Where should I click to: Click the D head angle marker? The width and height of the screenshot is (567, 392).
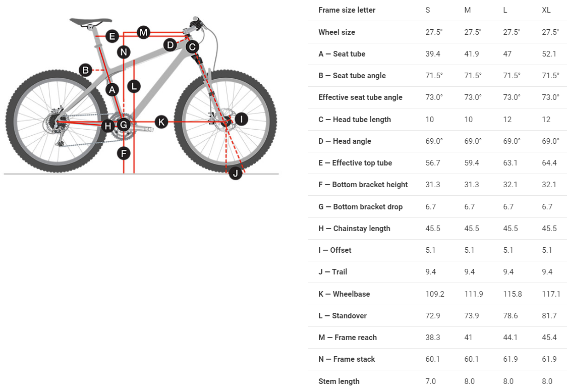[x=171, y=45]
